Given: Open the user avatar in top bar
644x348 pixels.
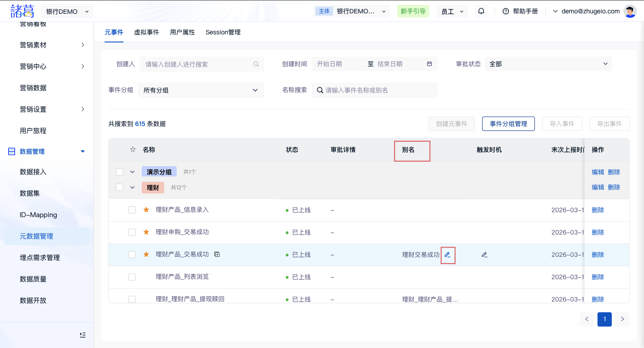Looking at the screenshot, I should click(x=630, y=11).
